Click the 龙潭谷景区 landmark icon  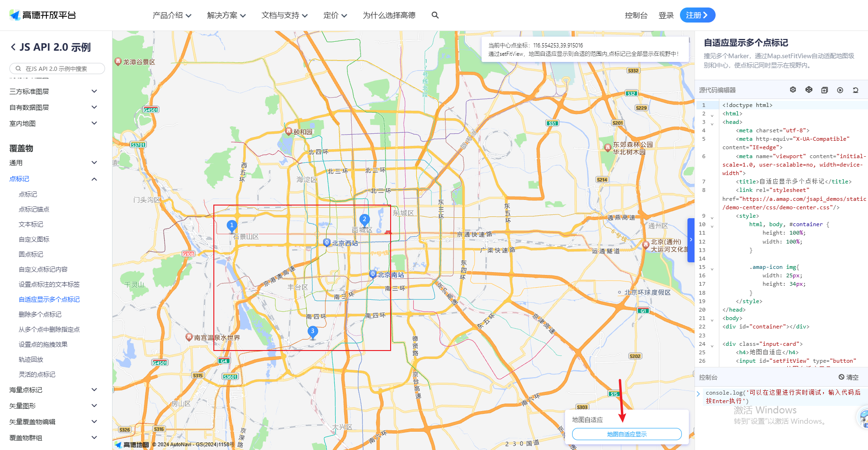[x=118, y=61]
